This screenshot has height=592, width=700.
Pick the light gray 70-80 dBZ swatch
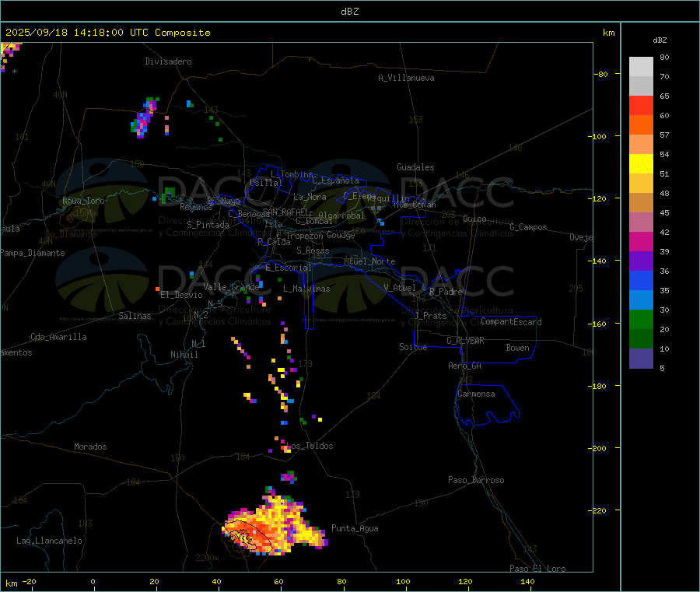(641, 67)
